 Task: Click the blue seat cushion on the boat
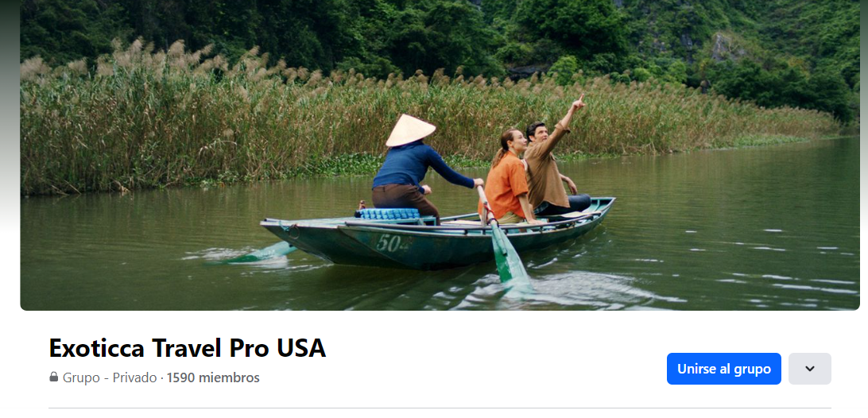click(x=389, y=214)
